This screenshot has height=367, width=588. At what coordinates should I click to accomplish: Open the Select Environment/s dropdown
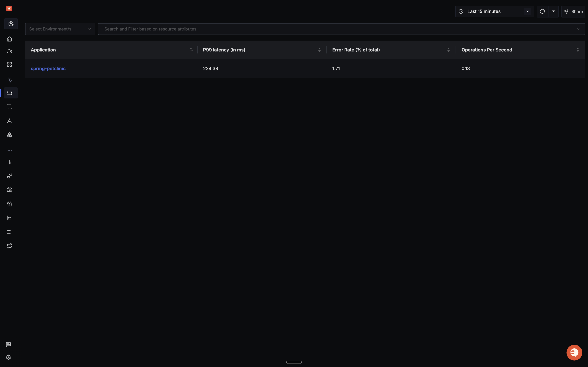coord(60,29)
